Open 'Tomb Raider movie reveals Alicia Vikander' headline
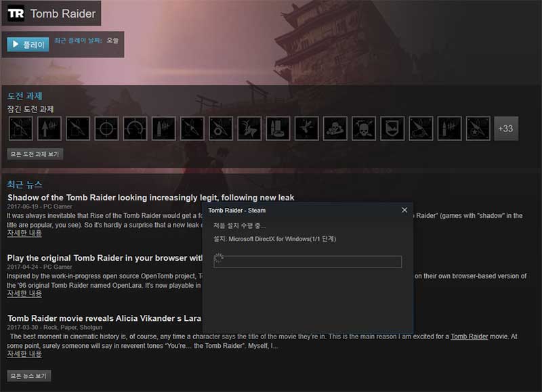542x392 pixels. click(x=104, y=318)
